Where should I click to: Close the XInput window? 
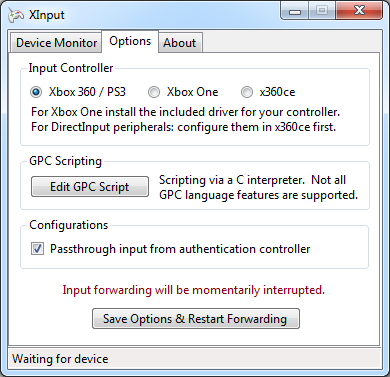359,11
